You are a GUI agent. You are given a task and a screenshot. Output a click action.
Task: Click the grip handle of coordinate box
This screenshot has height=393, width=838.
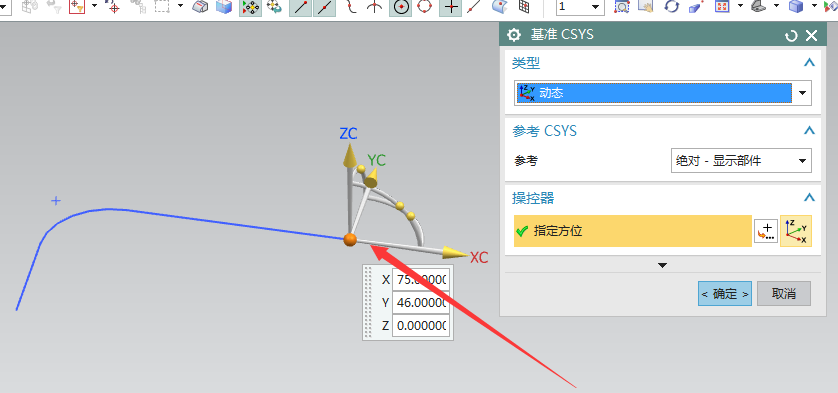367,302
